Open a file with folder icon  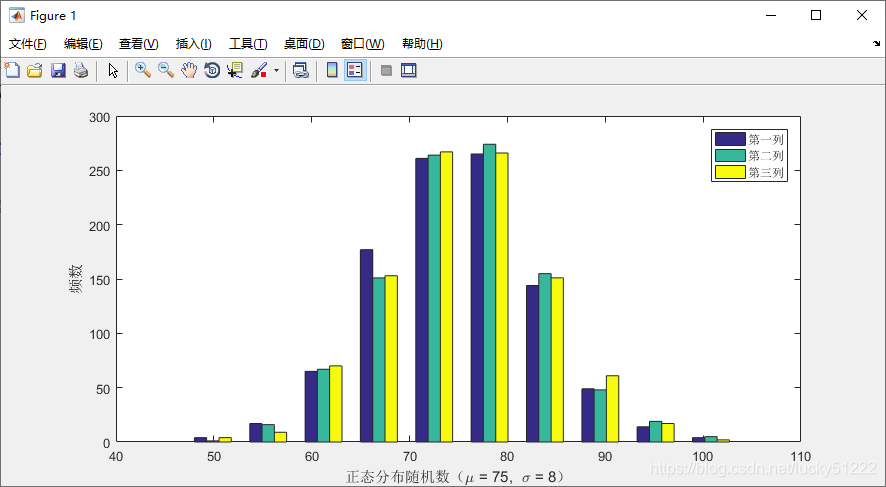coord(35,70)
